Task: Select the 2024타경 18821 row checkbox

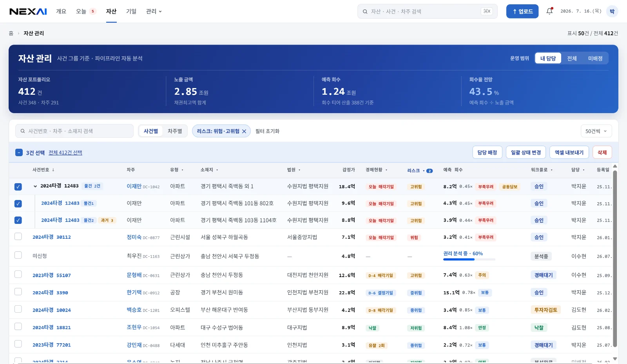Action: 18,326
